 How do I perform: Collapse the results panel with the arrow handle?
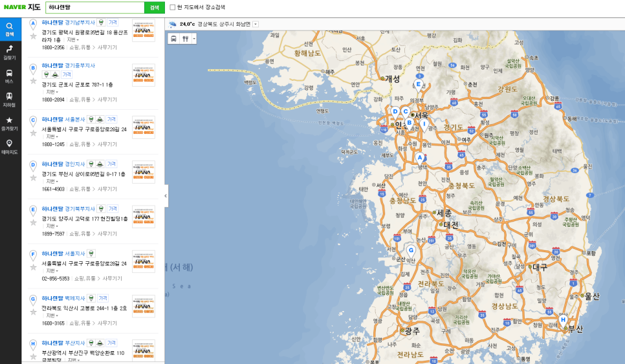tap(166, 195)
